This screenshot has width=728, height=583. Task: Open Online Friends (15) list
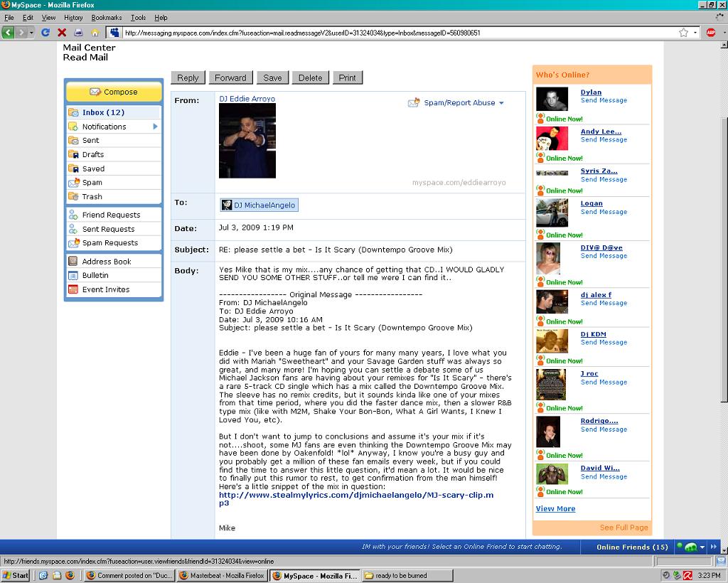pos(632,547)
